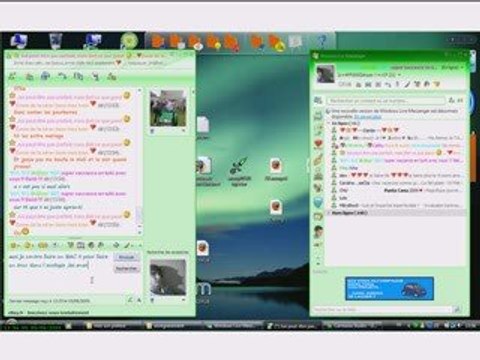Click the blue shield tab in Messenger sidebar

[x=318, y=202]
